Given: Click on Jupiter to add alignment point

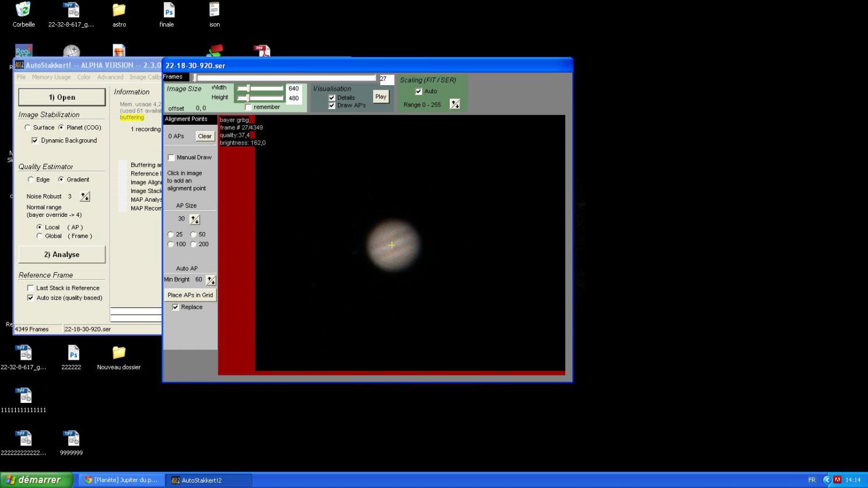Looking at the screenshot, I should [x=393, y=245].
